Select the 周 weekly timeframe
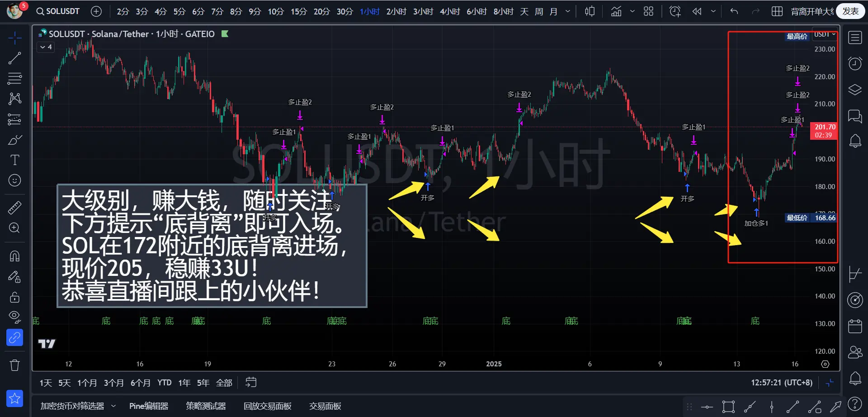 [x=539, y=11]
